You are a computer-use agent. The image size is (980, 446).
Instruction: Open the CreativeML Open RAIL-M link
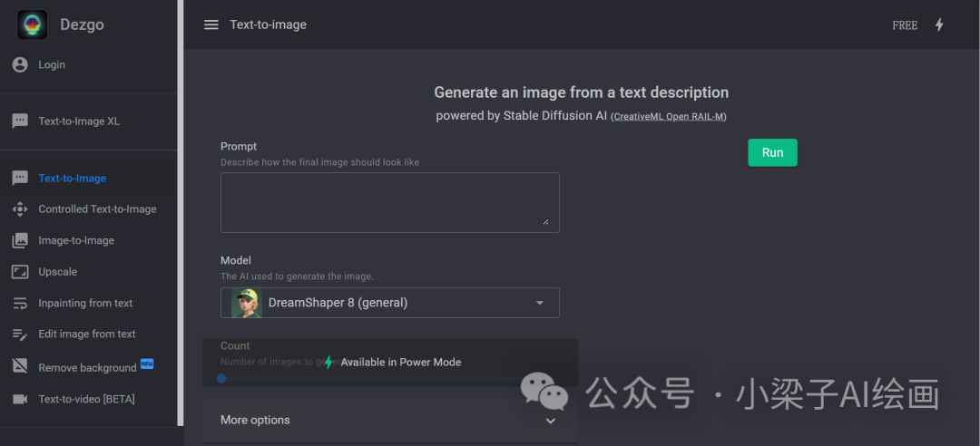tap(668, 117)
